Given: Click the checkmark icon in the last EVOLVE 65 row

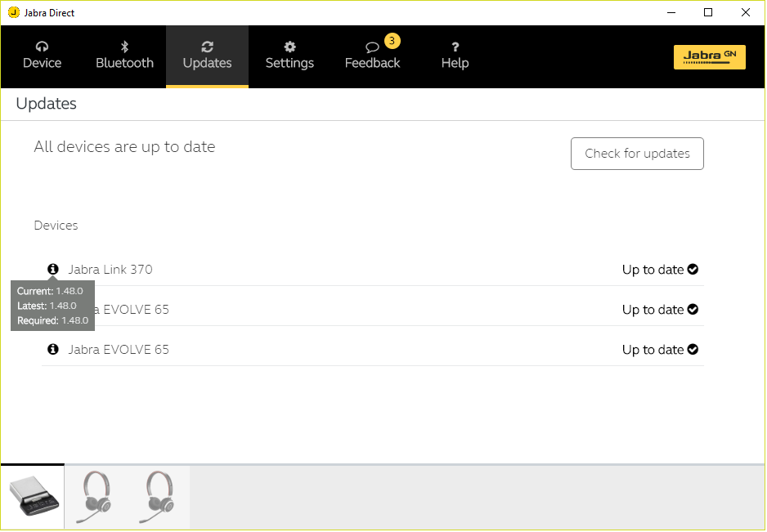Looking at the screenshot, I should [693, 350].
